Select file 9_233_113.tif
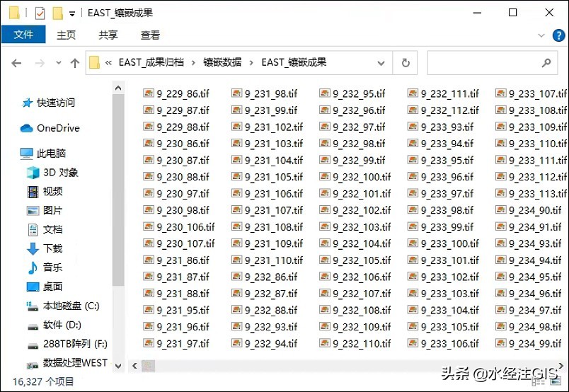The height and width of the screenshot is (392, 569). [x=531, y=193]
